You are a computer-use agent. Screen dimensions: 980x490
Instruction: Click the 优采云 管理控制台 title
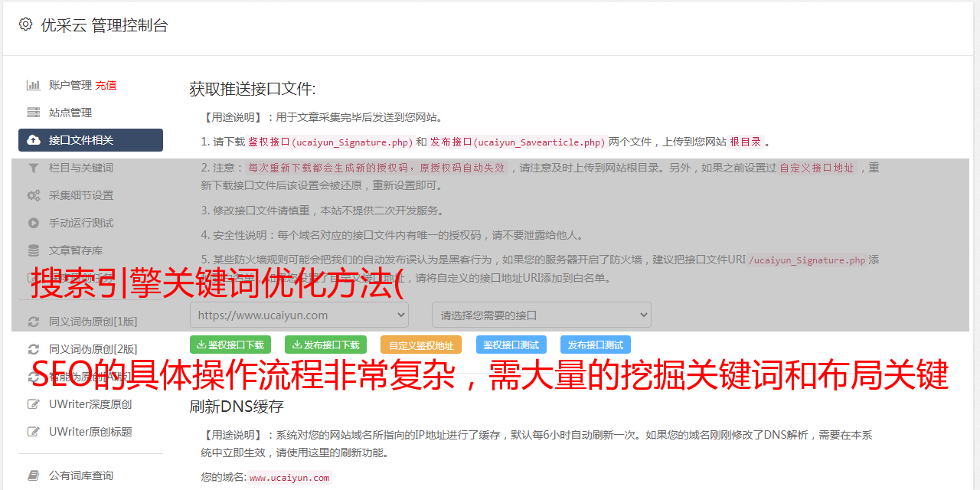coord(104,25)
